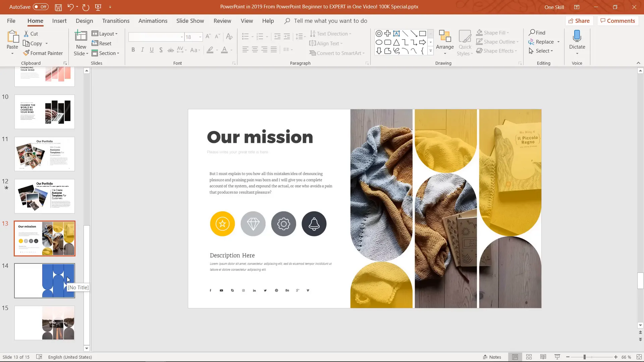Increase the list indent level

point(287,36)
